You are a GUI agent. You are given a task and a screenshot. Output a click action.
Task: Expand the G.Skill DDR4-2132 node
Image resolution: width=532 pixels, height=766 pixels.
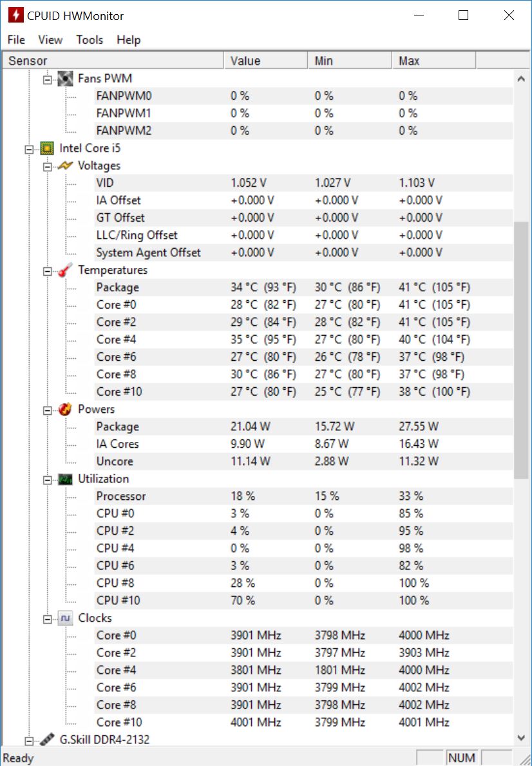(29, 740)
